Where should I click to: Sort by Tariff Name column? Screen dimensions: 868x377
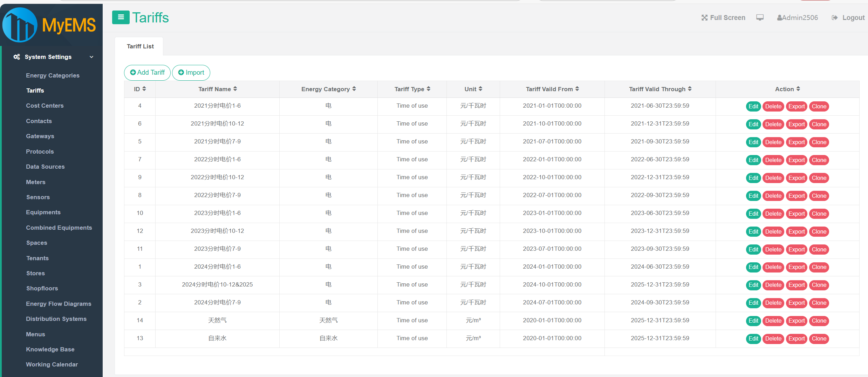click(235, 89)
